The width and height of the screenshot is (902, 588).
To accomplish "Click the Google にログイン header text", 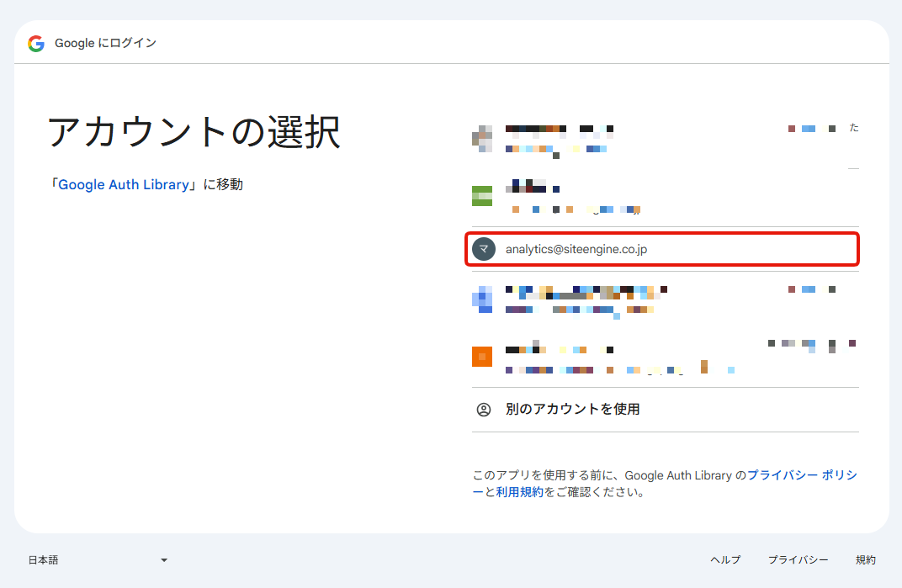I will click(105, 43).
